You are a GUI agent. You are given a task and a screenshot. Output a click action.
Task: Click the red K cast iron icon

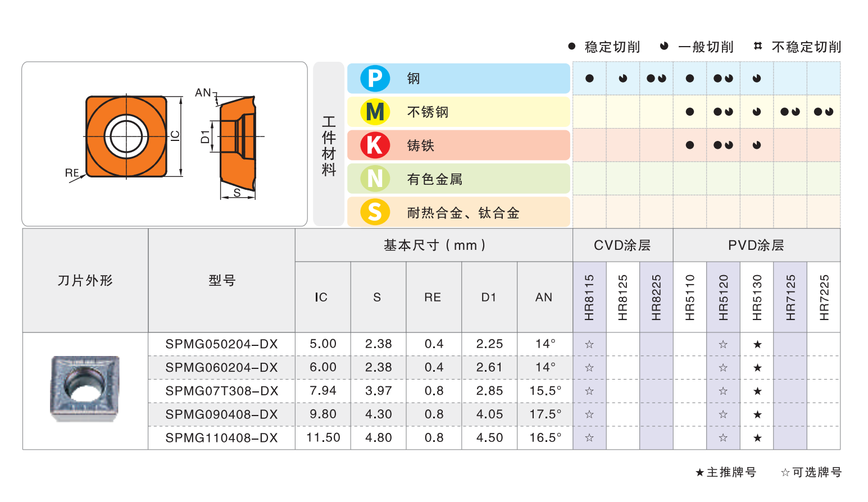(375, 145)
